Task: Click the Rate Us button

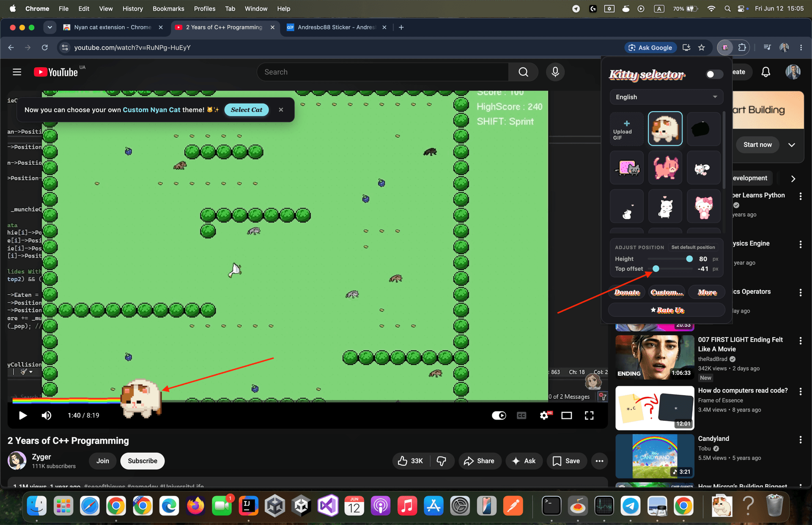Action: click(667, 310)
